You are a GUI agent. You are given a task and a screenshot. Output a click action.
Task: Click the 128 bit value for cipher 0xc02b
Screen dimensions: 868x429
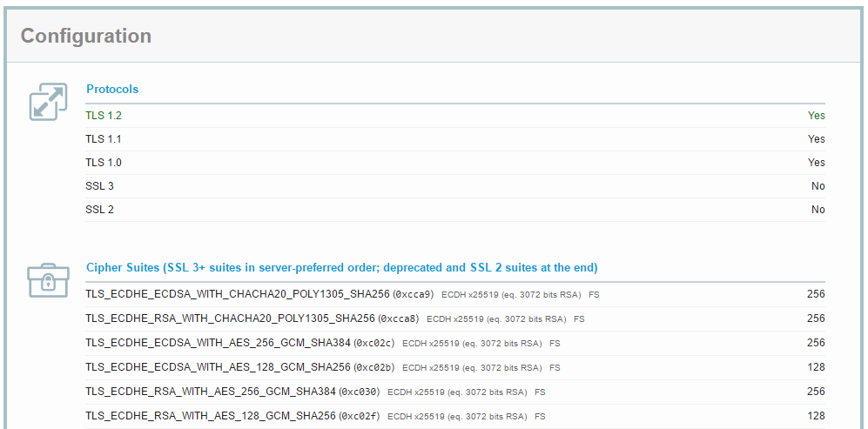click(x=816, y=367)
